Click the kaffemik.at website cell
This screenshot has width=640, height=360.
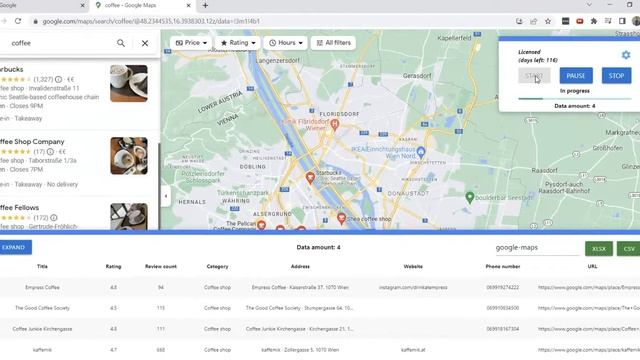(413, 350)
